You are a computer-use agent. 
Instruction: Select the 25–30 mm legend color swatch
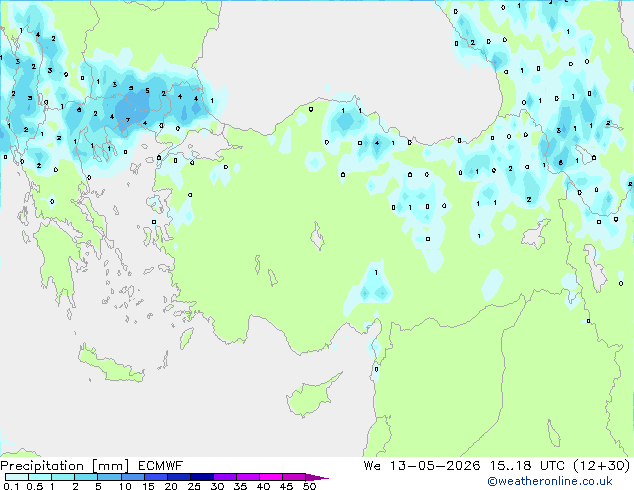click(x=201, y=477)
